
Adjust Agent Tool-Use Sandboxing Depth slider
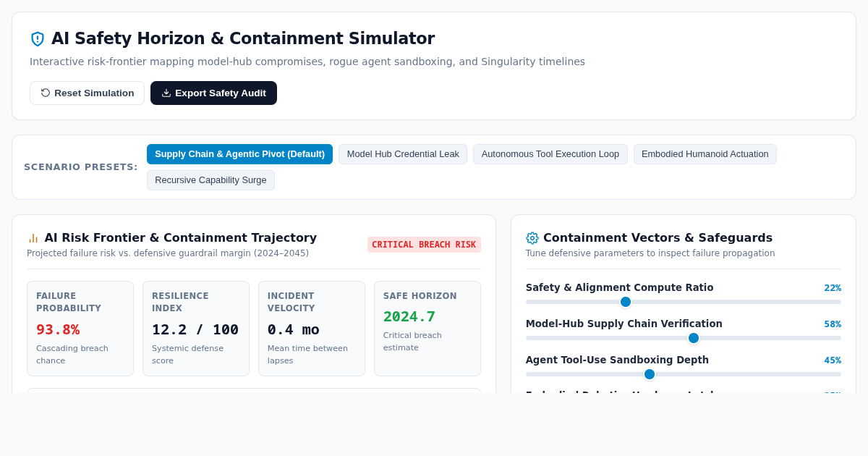(684, 374)
